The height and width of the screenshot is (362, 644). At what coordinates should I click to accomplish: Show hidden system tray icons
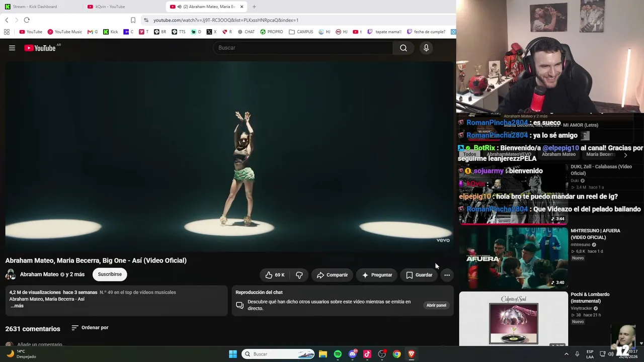[567, 354]
